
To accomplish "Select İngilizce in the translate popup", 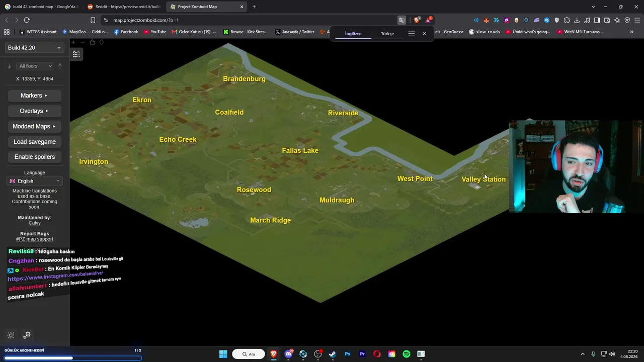I will click(353, 34).
